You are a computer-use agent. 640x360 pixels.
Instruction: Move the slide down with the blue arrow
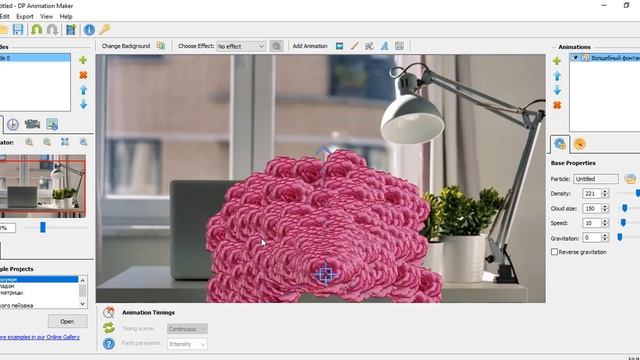tap(83, 104)
